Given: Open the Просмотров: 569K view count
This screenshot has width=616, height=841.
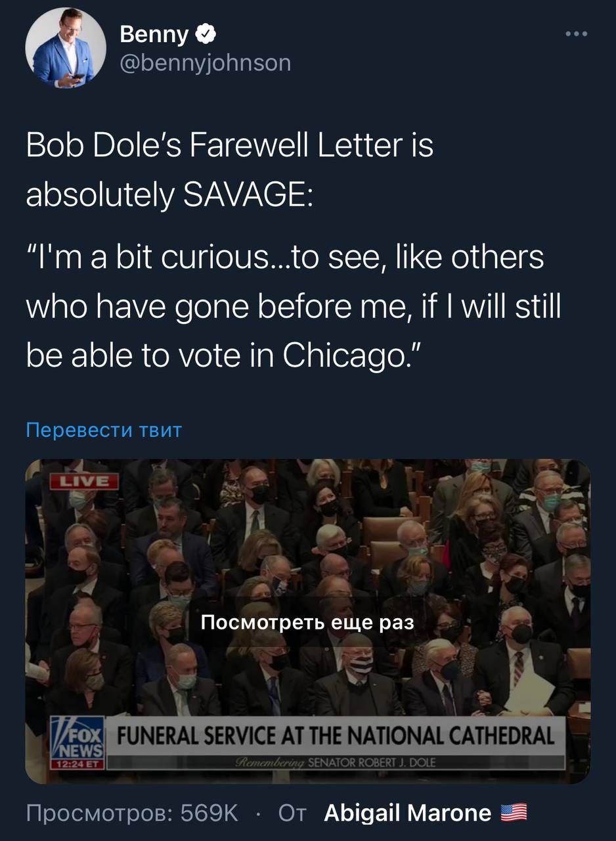Looking at the screenshot, I should click(132, 813).
